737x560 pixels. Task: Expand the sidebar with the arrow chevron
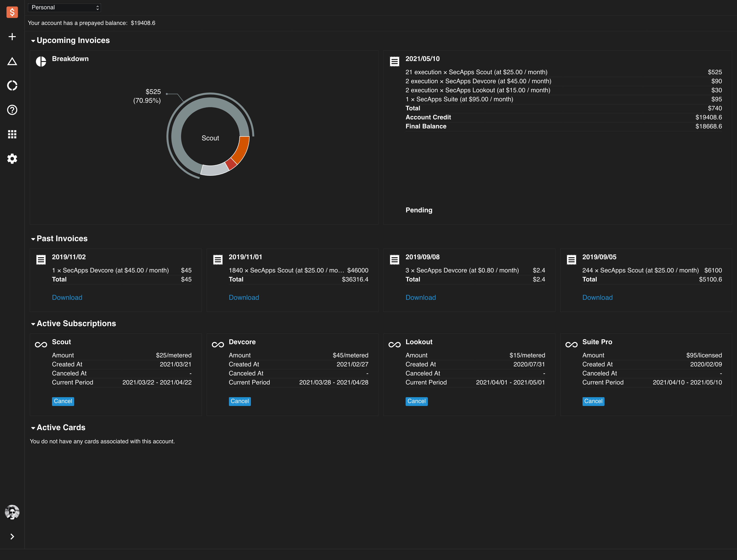(x=12, y=536)
